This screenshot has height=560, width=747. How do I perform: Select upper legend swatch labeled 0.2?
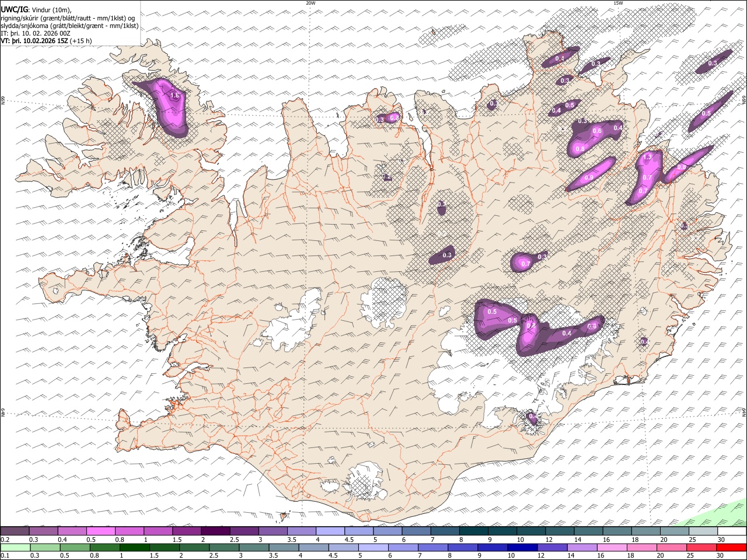(x=15, y=531)
